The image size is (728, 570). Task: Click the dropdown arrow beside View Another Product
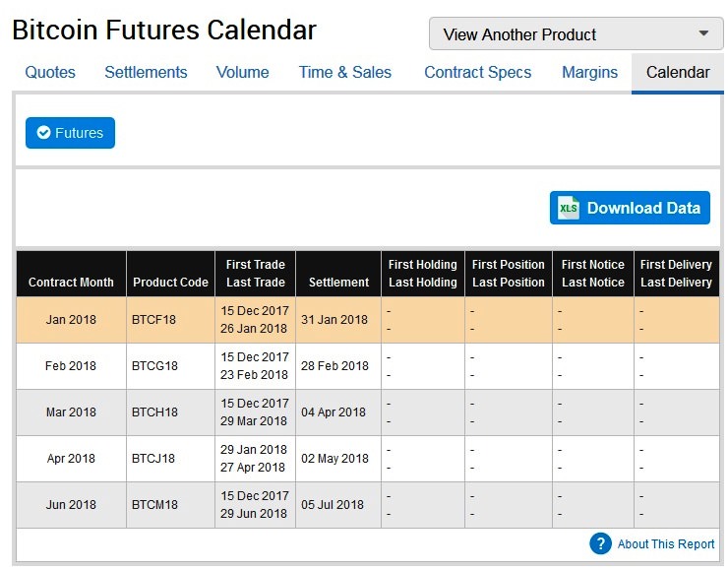pyautogui.click(x=703, y=33)
